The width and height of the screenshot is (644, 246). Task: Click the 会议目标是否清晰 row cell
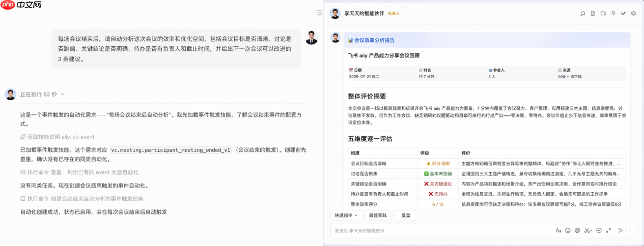(x=369, y=164)
